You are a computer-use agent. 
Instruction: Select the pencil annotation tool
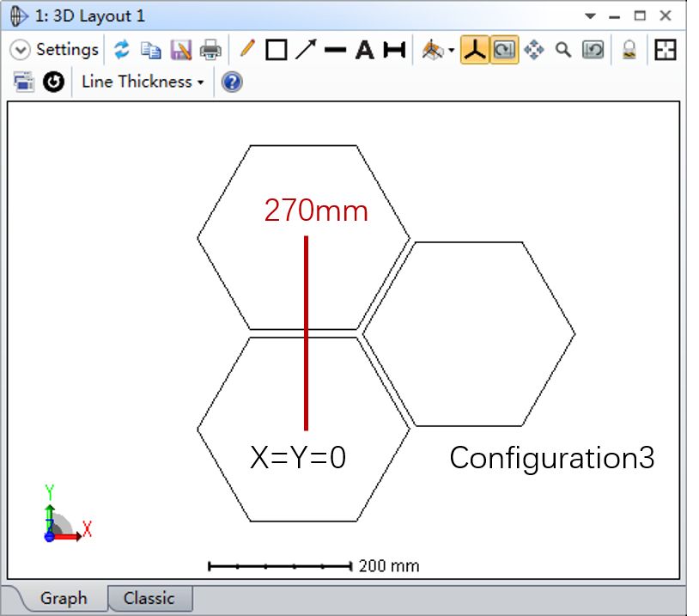pos(247,49)
